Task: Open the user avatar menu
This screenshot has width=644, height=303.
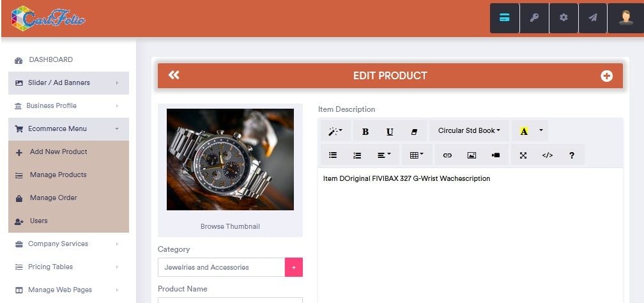Action: [625, 18]
